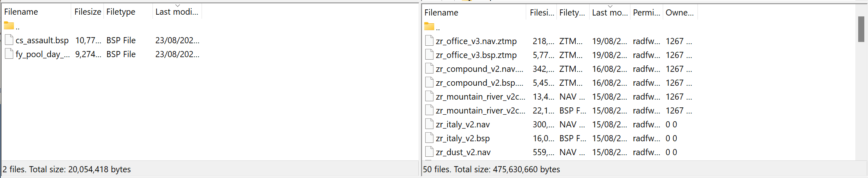Click the zr_italy_v2.bsp file icon
Screen dimensions: 868x178
[x=429, y=138]
